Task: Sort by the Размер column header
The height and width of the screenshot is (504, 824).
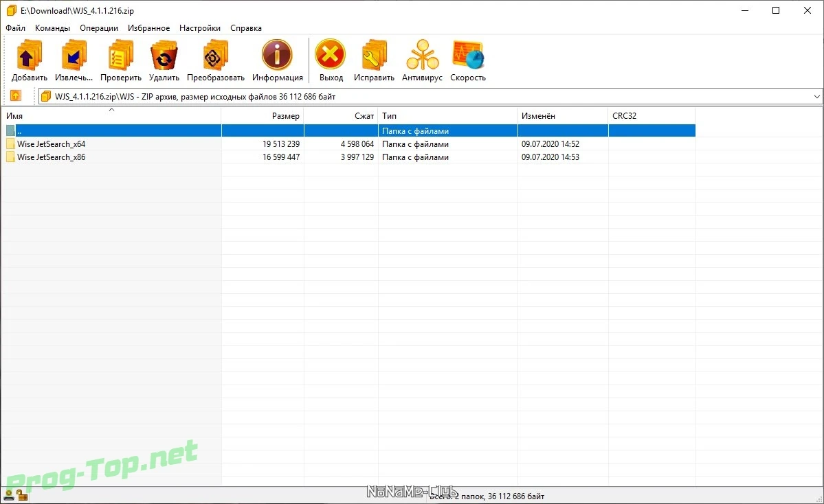Action: [x=263, y=115]
